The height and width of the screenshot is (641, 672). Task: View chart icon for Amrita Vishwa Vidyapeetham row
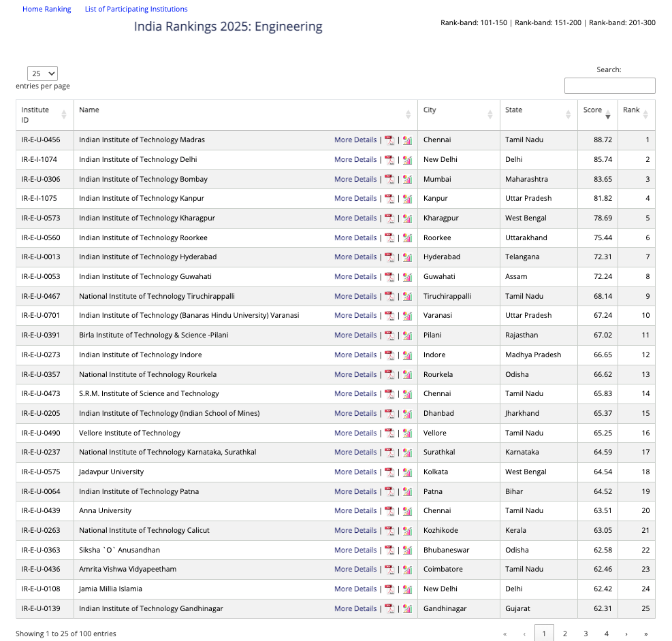point(407,570)
